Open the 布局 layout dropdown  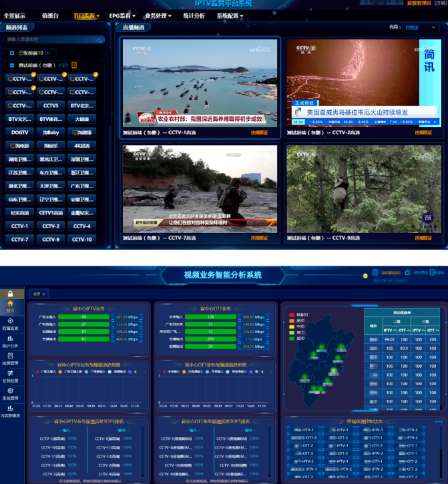click(x=421, y=27)
